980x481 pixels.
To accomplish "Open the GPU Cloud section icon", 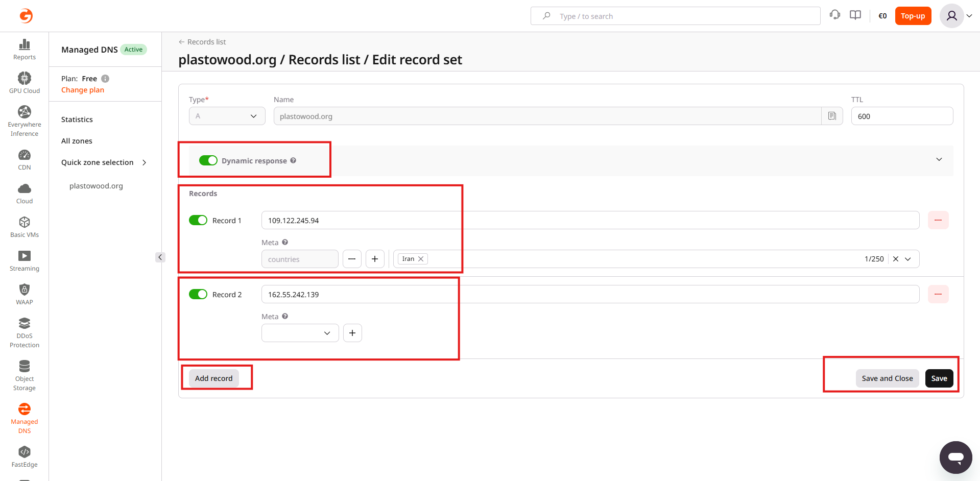I will tap(25, 78).
